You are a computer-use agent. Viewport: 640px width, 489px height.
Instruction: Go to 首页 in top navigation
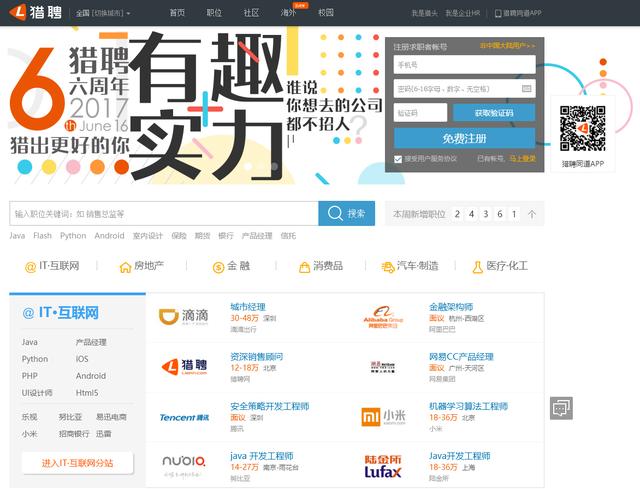coord(177,13)
